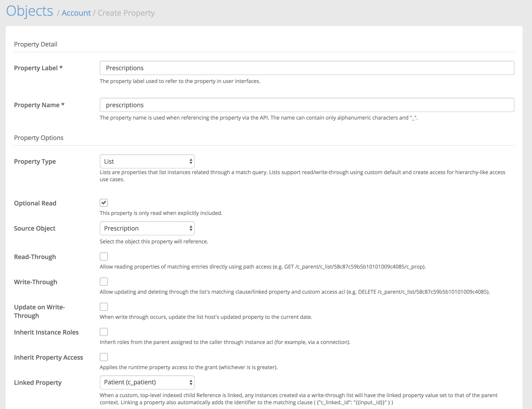The image size is (532, 409).
Task: Open the Property Type dropdown
Action: 147,161
